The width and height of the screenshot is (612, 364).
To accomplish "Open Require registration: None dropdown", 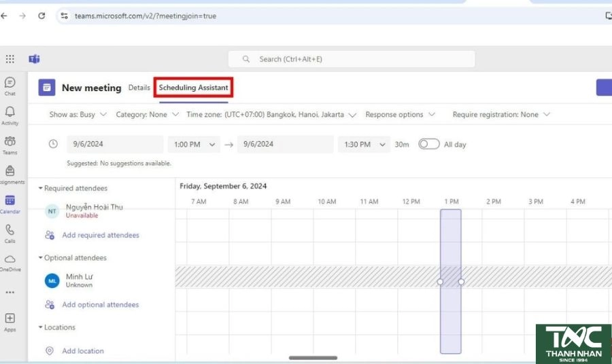I will tap(501, 115).
